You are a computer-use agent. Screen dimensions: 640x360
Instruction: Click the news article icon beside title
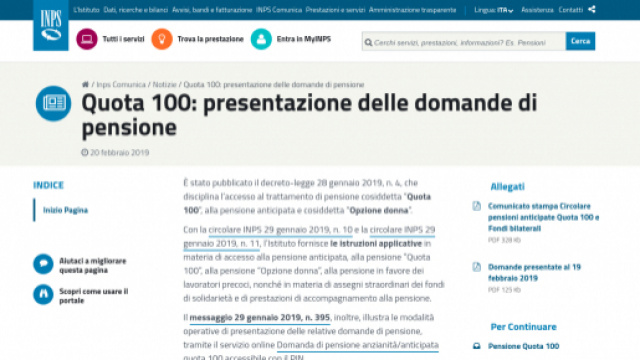(x=53, y=103)
